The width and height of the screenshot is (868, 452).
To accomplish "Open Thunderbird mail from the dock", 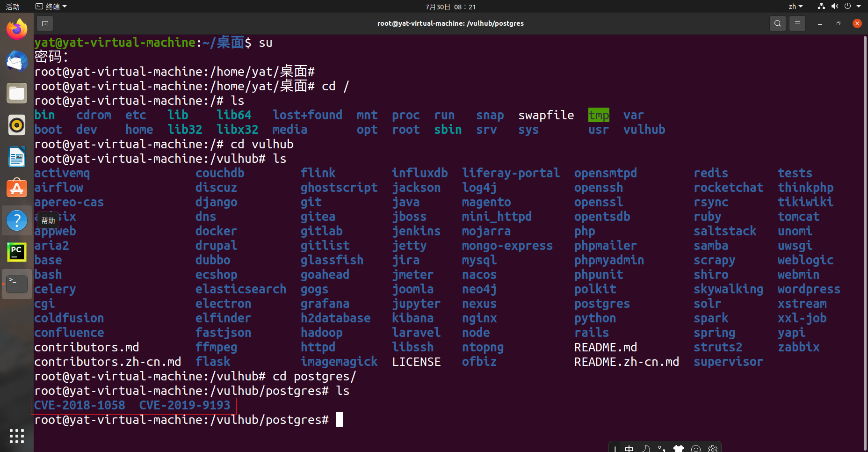I will [17, 61].
